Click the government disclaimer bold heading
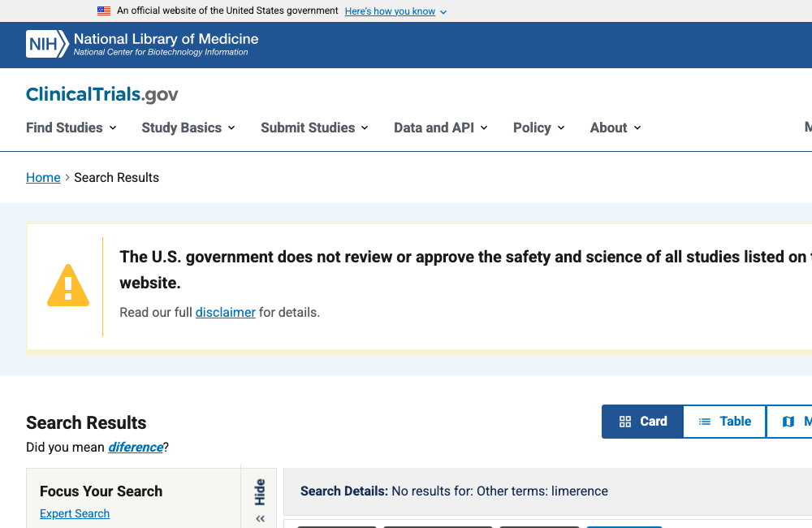812x528 pixels. point(465,270)
